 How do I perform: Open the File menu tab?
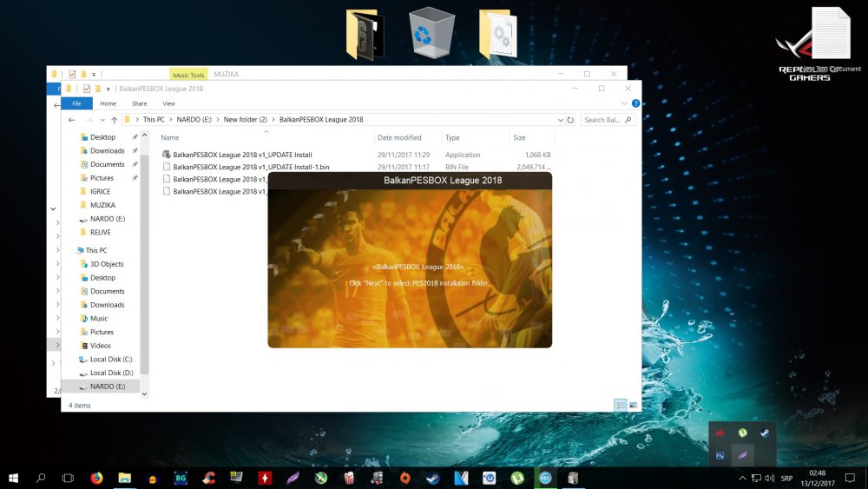(x=76, y=103)
